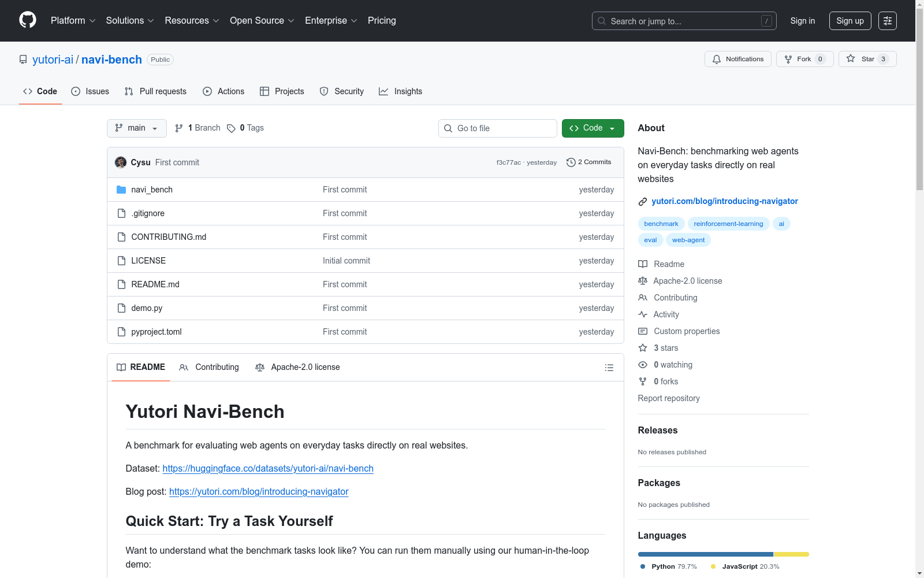Expand the Resources menu
Screen dimensions: 924x578
(192, 21)
